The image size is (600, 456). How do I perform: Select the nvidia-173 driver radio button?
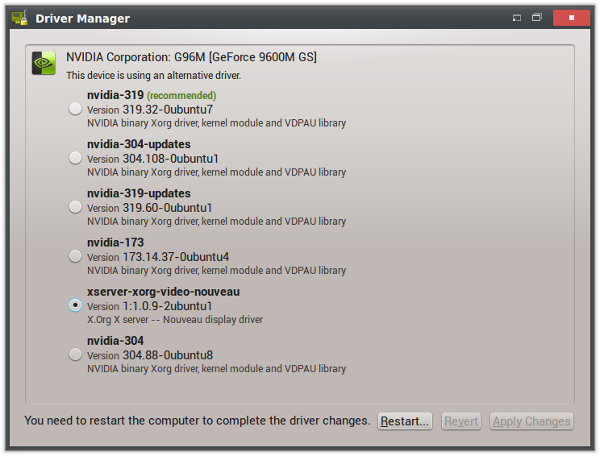point(75,256)
